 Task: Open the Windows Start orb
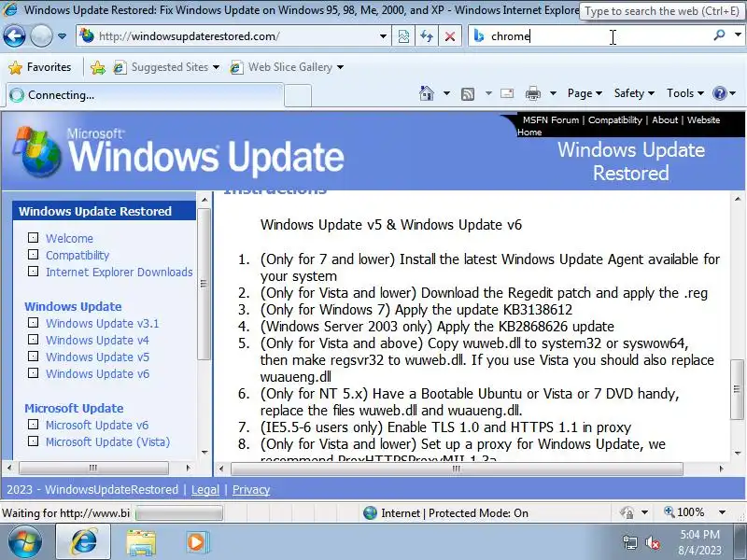[25, 542]
